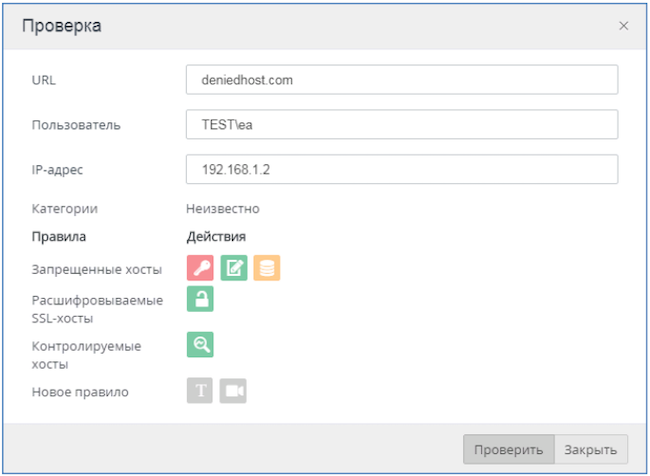Click the green unlocked padlock icon
Viewport: 650px width, 476px height.
pyautogui.click(x=200, y=299)
